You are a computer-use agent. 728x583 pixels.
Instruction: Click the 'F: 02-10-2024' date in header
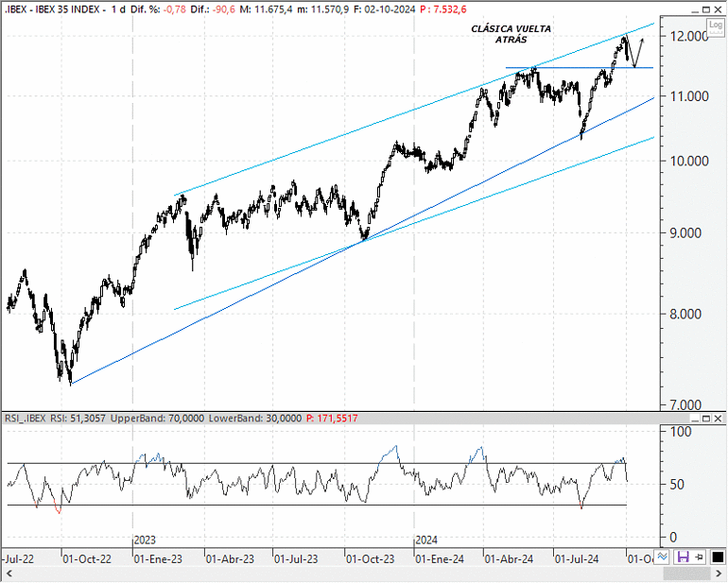click(x=385, y=9)
